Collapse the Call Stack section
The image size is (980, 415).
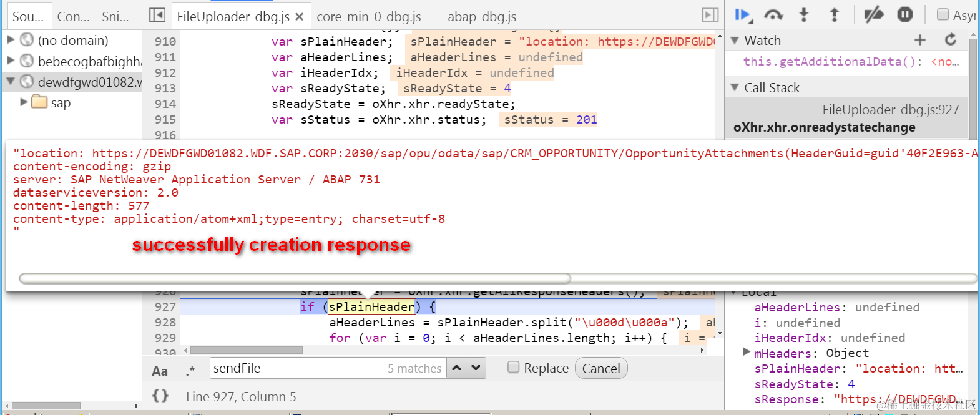735,87
